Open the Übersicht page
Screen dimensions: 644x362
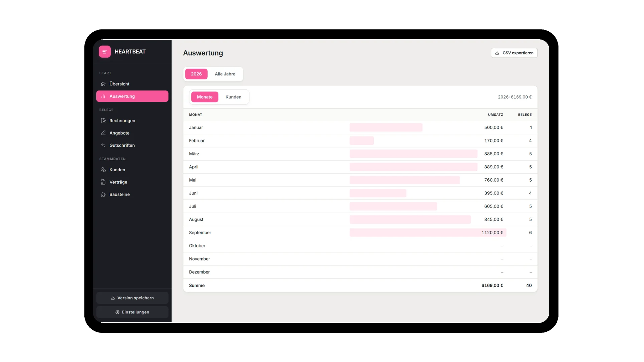(132, 84)
